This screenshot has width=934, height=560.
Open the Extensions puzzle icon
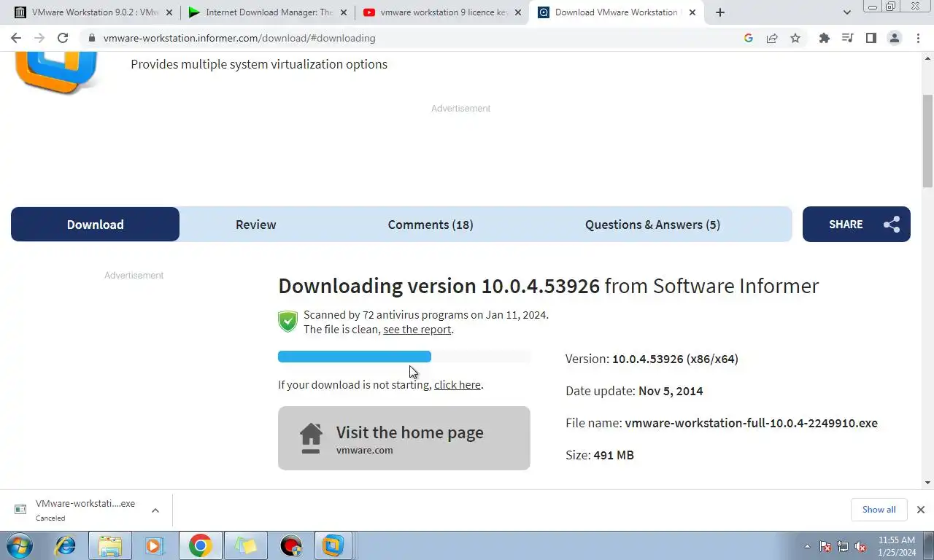tap(825, 38)
